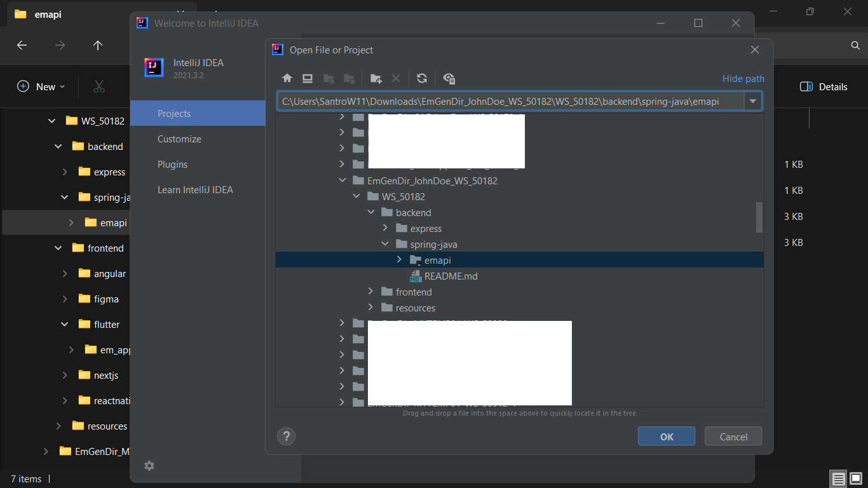Select express folder in dialog tree
Image resolution: width=868 pixels, height=488 pixels.
(419, 228)
